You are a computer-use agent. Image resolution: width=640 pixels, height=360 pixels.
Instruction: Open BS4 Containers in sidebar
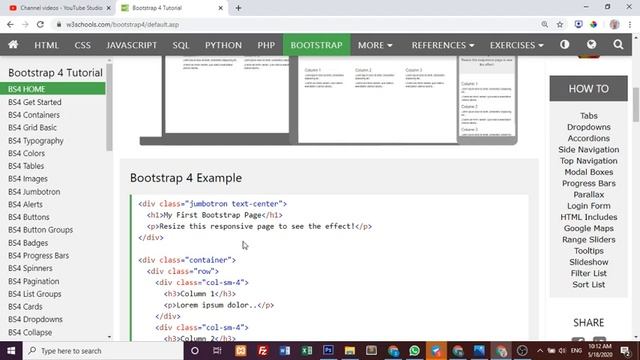[x=34, y=115]
